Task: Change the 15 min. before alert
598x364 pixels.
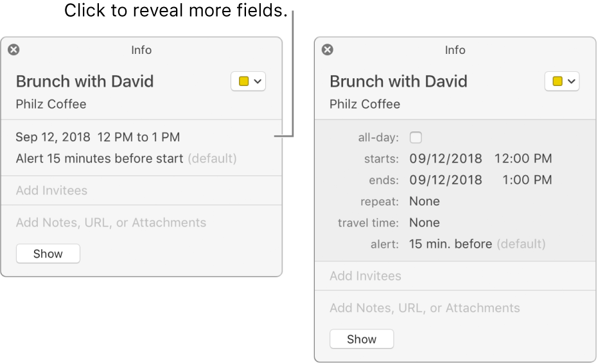Action: pos(450,244)
